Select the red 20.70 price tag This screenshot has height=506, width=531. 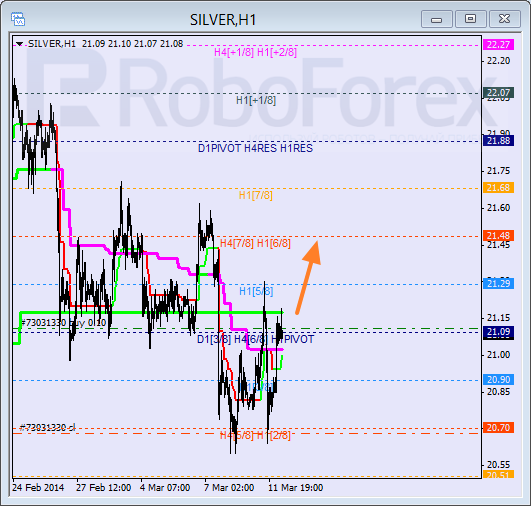498,428
